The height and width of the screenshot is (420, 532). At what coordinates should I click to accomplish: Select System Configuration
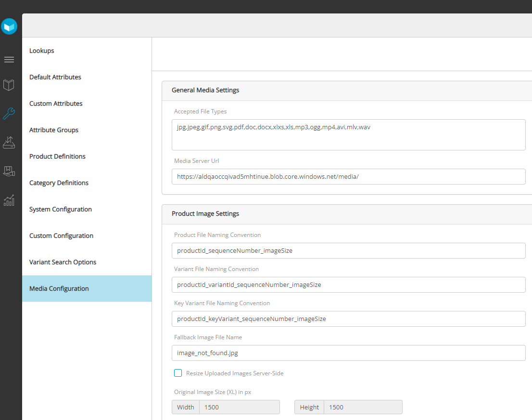pyautogui.click(x=61, y=209)
